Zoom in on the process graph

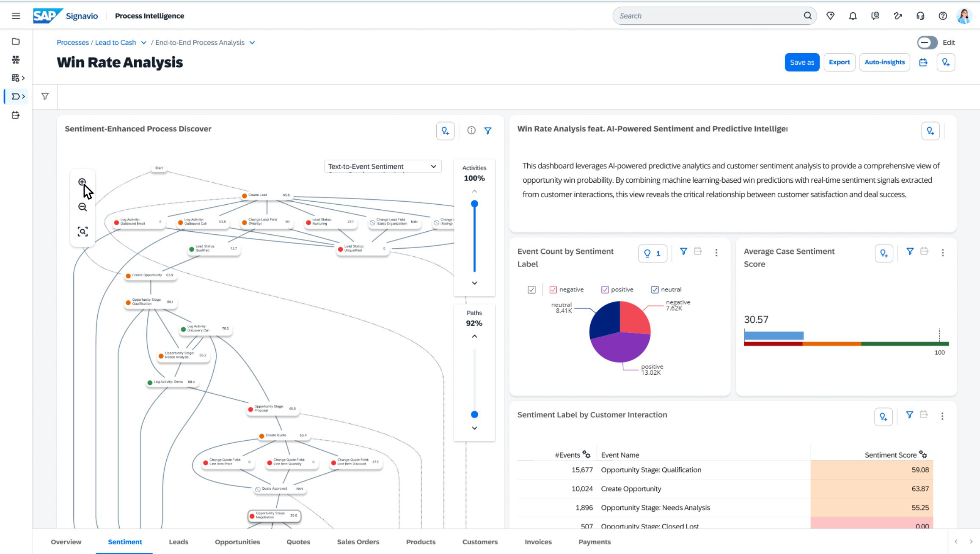click(82, 182)
